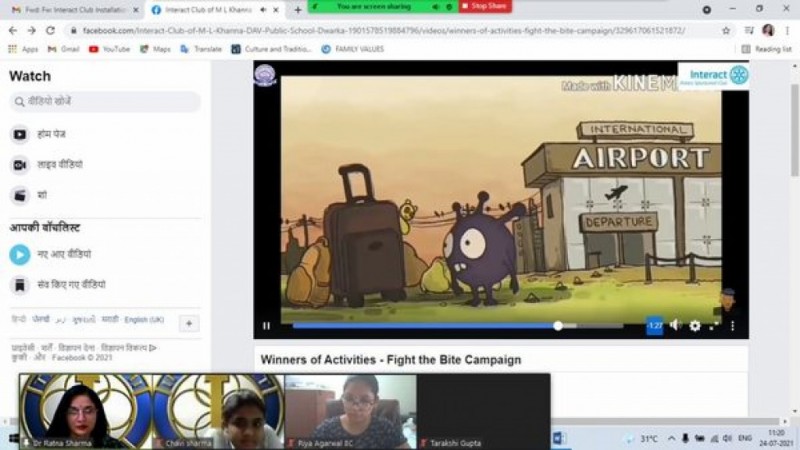Click 'You are screen sharing' indicator
This screenshot has width=800, height=450.
click(x=373, y=7)
